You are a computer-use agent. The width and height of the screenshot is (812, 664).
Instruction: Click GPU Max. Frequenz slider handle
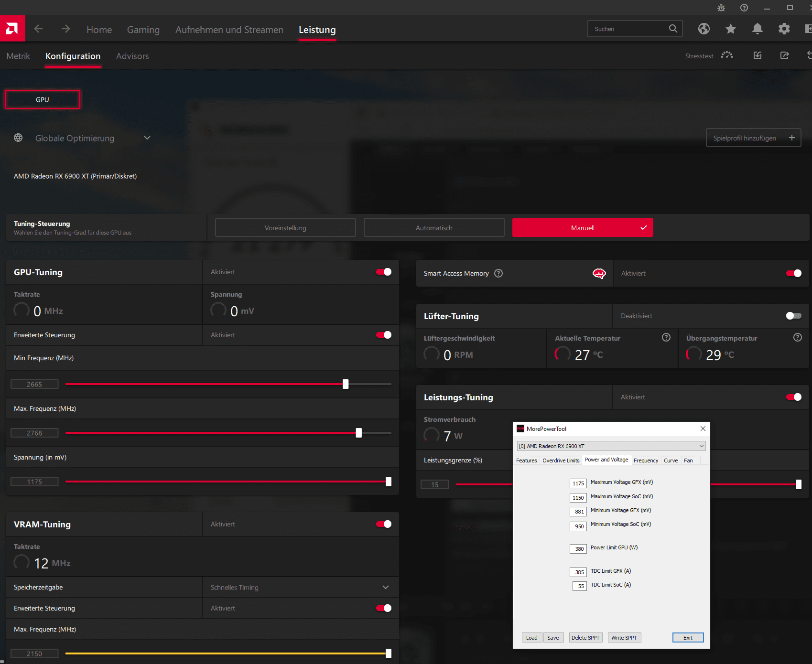point(359,433)
